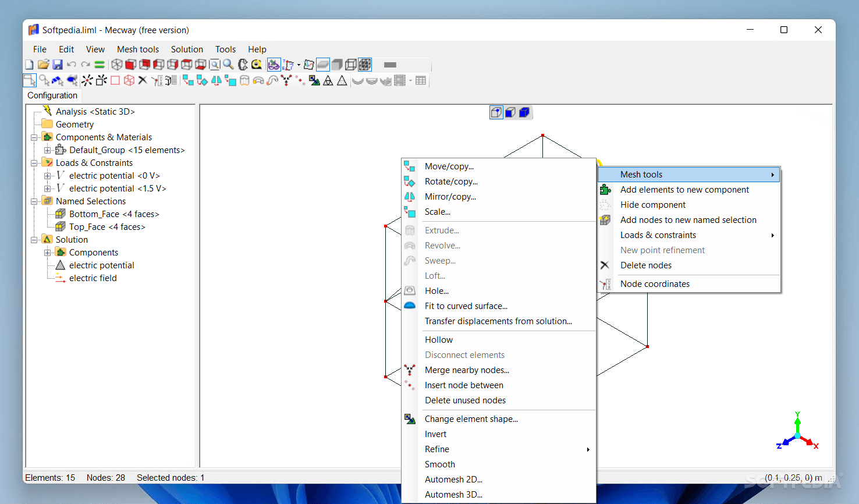Image resolution: width=859 pixels, height=504 pixels.
Task: Open a model file using the Open icon
Action: click(x=44, y=64)
